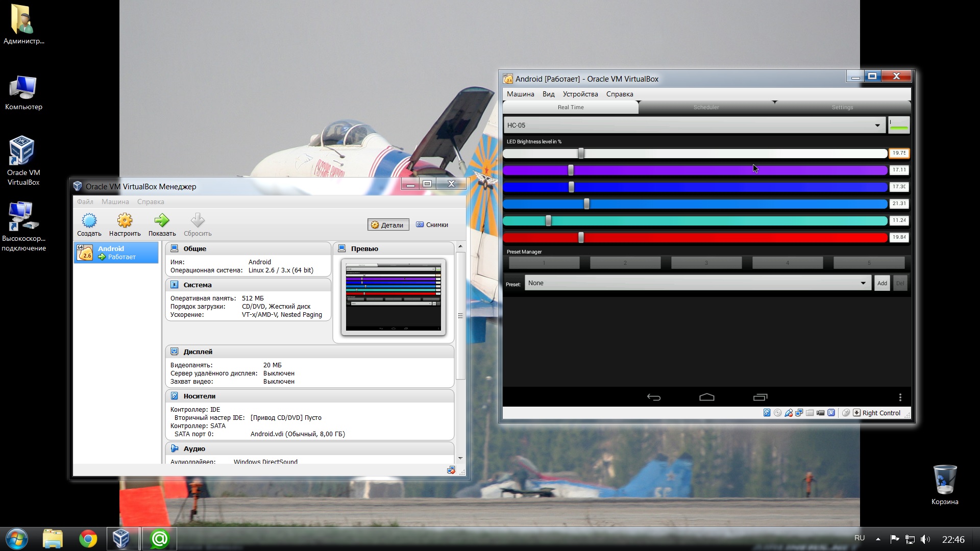This screenshot has height=551, width=980.
Task: Toggle the green connection indicator next to HC-05
Action: click(899, 125)
